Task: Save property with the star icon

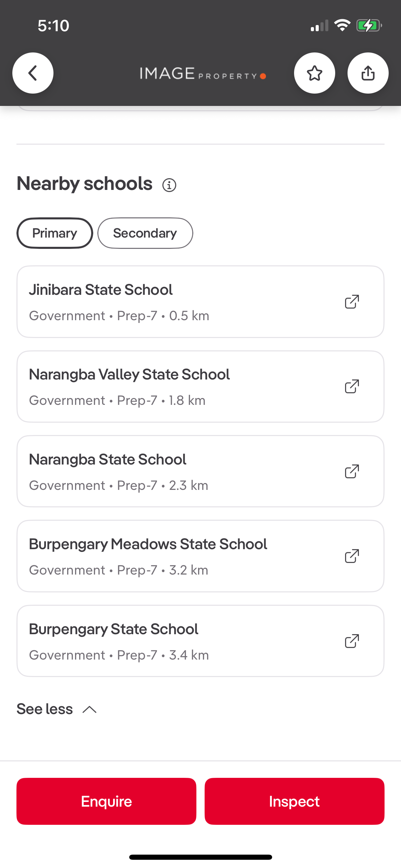Action: (314, 73)
